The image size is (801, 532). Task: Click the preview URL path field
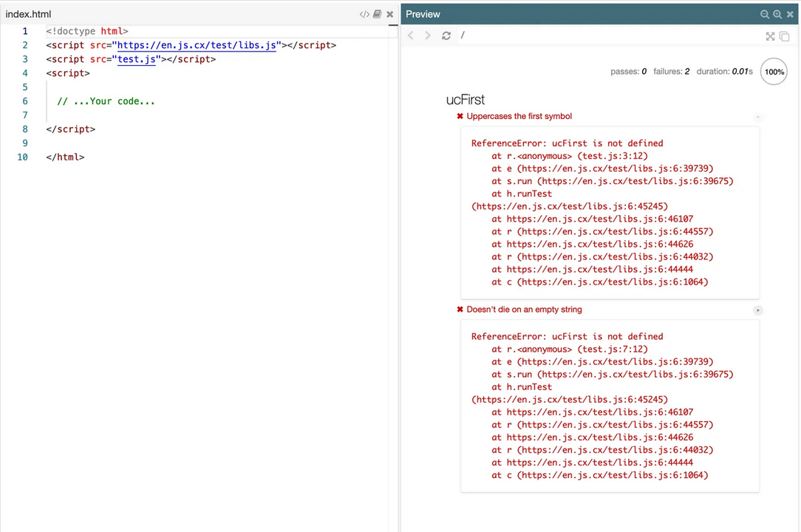coord(608,35)
